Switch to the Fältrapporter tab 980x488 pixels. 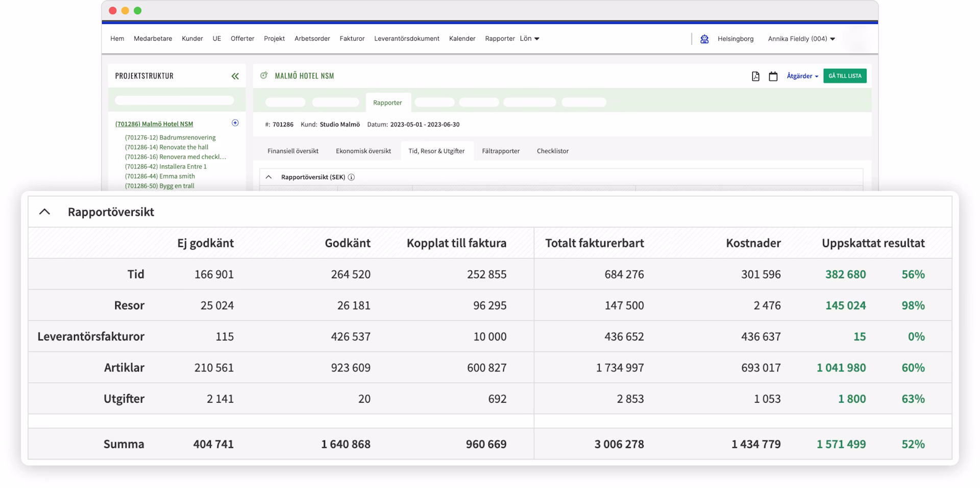tap(500, 151)
